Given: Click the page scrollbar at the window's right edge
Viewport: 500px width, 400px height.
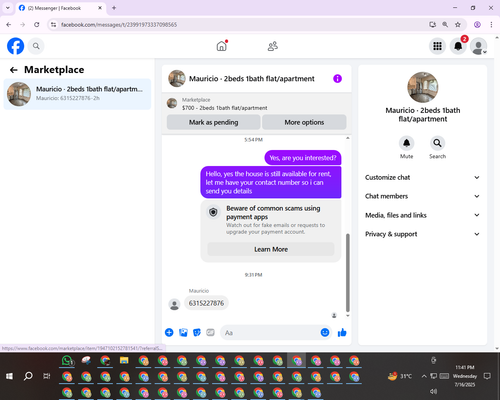Looking at the screenshot, I should [497, 193].
